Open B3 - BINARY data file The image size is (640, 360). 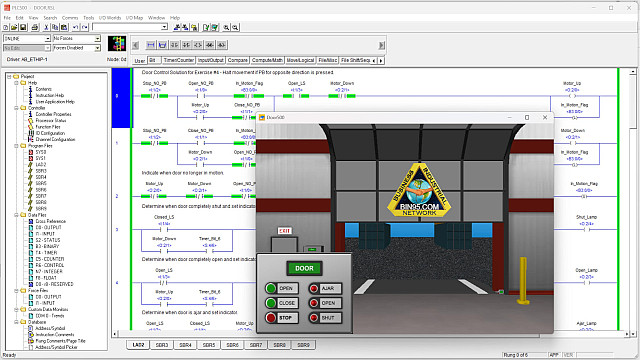(47, 247)
